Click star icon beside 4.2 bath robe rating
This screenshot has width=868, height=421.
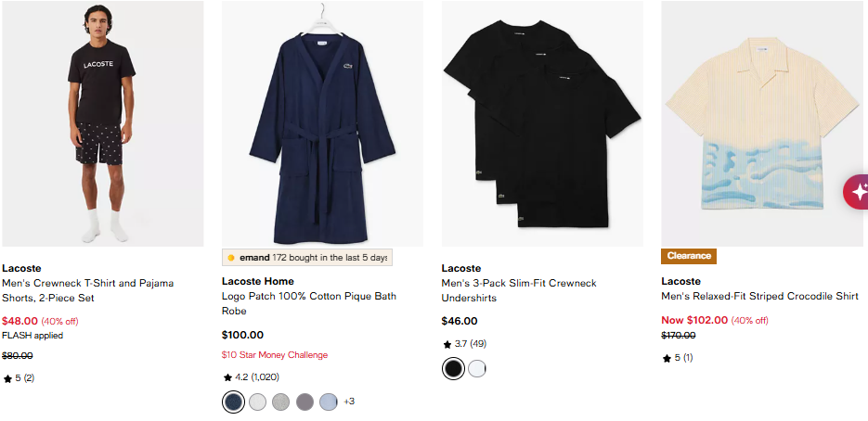click(x=227, y=377)
